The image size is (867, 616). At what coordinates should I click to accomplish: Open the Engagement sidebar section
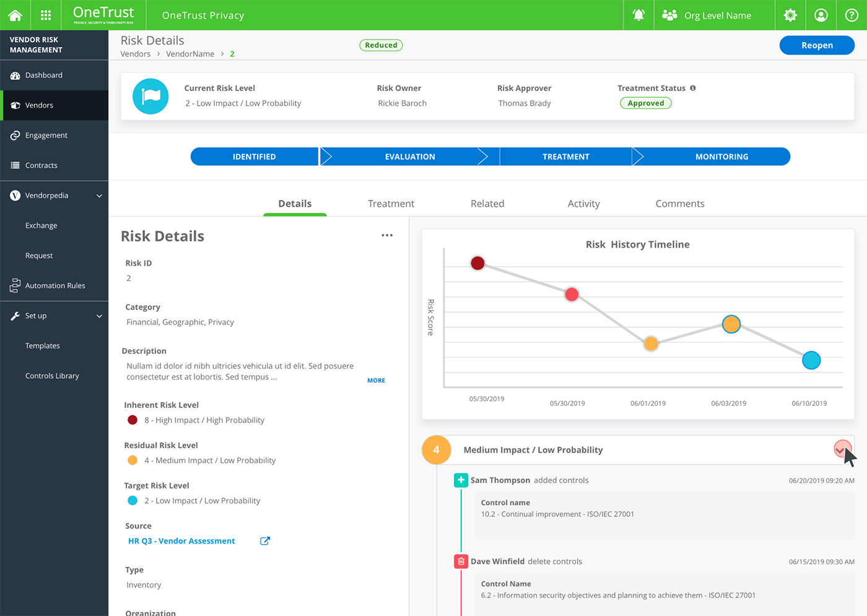[x=14, y=135]
